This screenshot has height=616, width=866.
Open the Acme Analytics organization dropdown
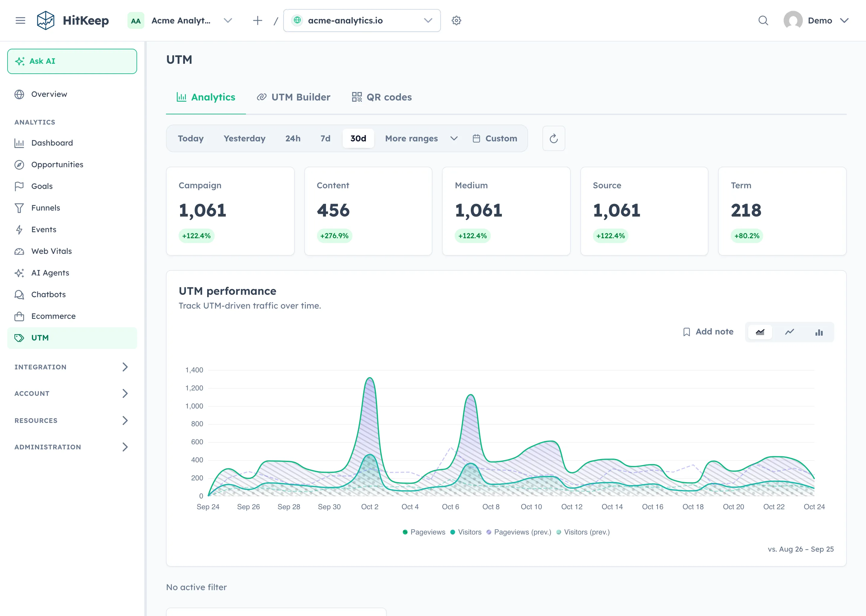180,20
